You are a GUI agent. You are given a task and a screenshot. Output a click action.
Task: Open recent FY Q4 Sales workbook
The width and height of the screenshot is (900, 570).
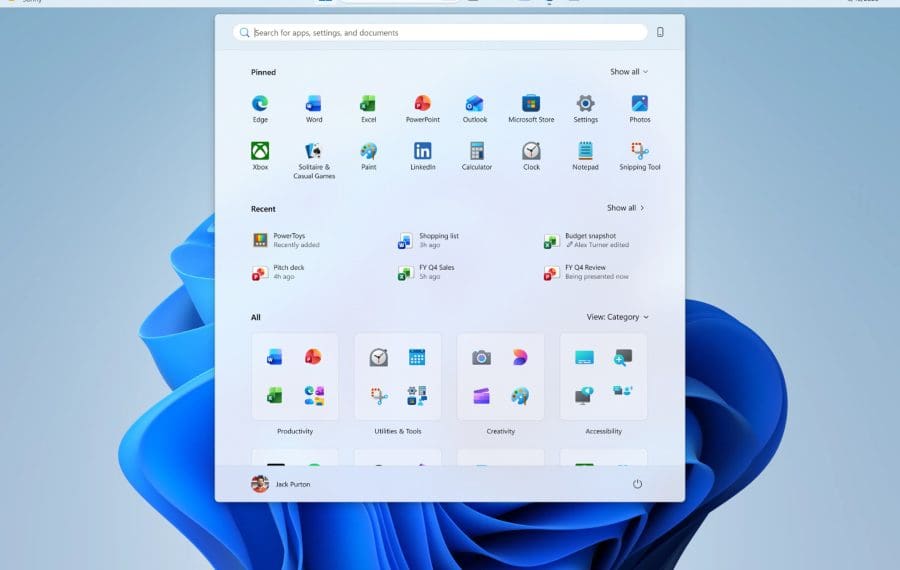click(x=426, y=272)
